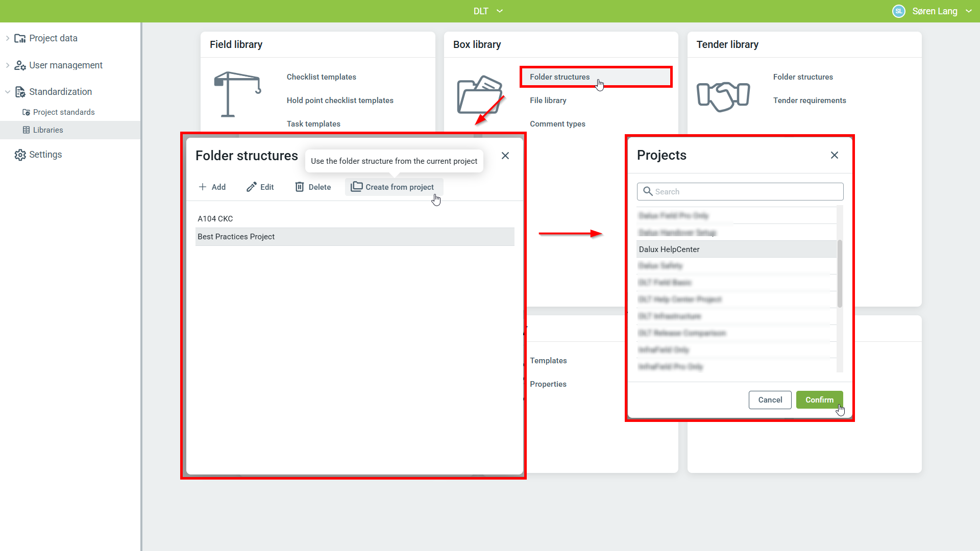Open Settings from the sidebar
The image size is (980, 551).
click(45, 155)
